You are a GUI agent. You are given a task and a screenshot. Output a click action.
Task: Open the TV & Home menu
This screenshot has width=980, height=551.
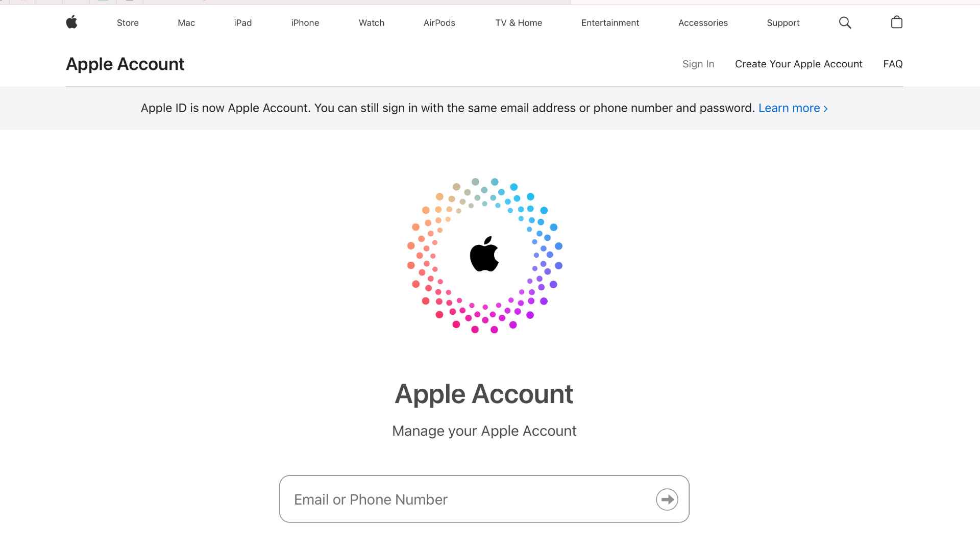pos(519,23)
